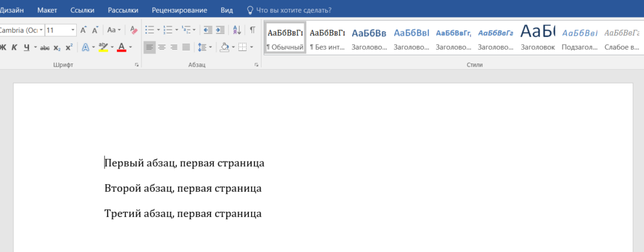This screenshot has height=252, width=644.
Task: Expand bullet library dropdown arrow
Action: pos(158,30)
